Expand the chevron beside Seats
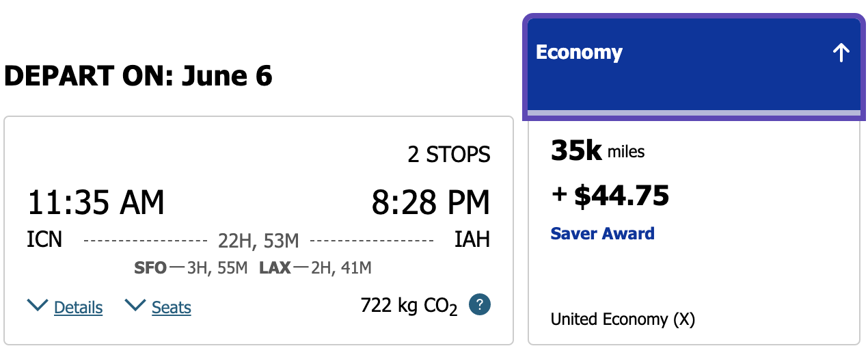The image size is (868, 357). [x=135, y=306]
